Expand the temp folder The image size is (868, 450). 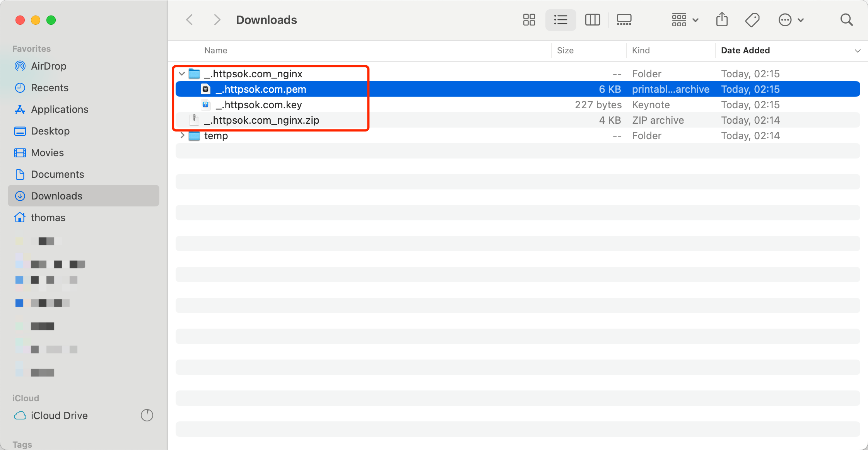click(x=182, y=135)
